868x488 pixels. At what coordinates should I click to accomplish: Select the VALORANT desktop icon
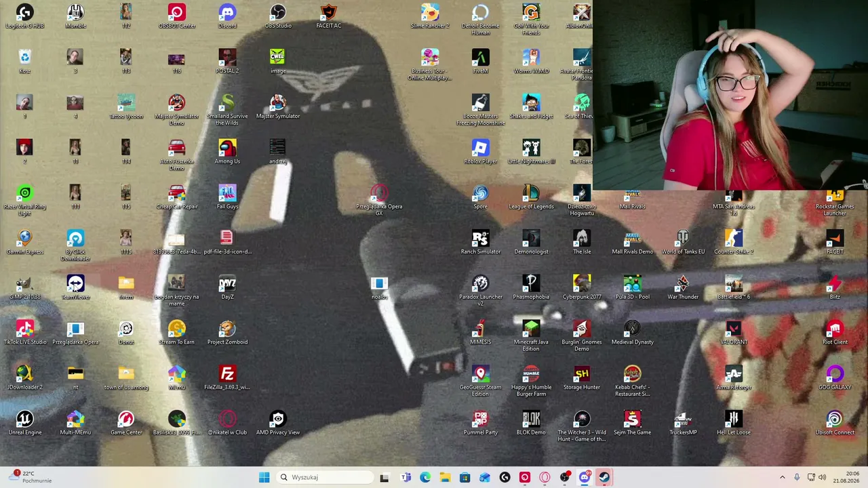(x=734, y=333)
